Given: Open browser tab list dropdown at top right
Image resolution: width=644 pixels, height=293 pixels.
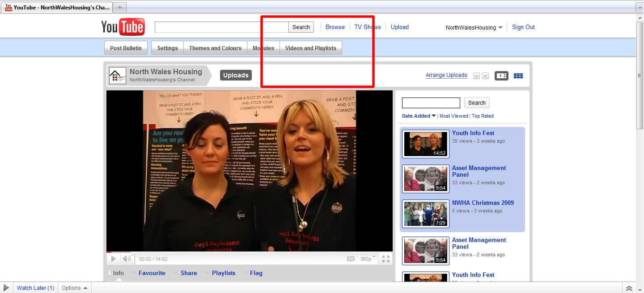Looking at the screenshot, I should click(x=639, y=8).
